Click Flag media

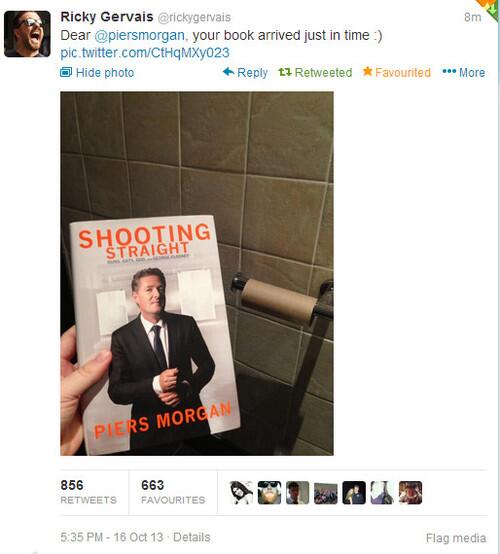tap(456, 538)
